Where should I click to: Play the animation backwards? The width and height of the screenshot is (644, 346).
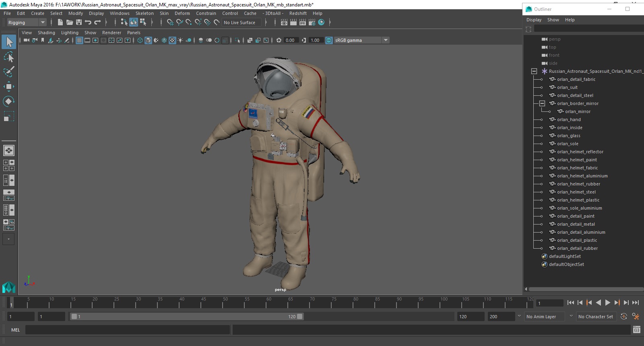[599, 303]
